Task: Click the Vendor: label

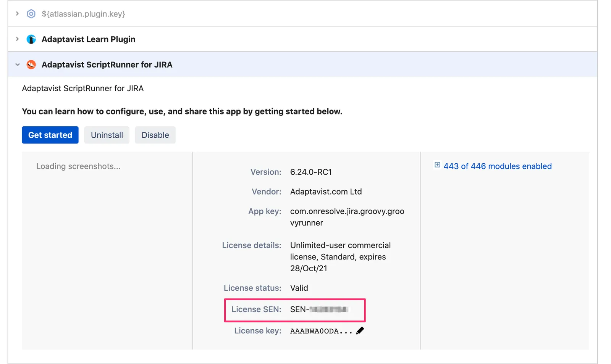Action: tap(267, 191)
